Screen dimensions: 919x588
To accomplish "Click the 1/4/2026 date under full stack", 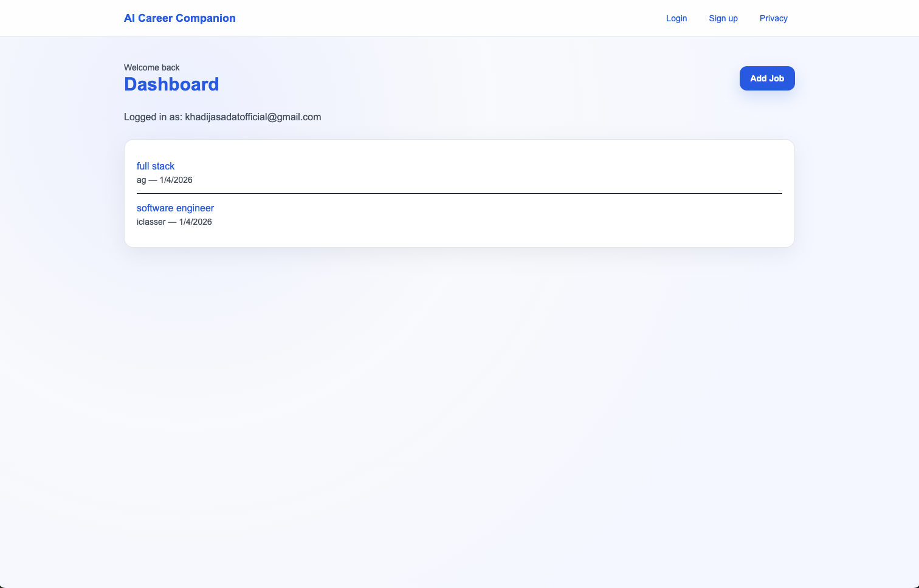I will click(176, 180).
